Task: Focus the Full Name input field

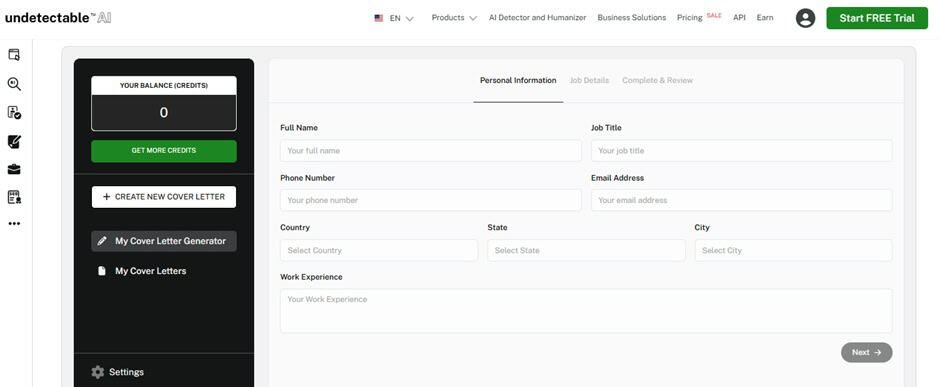Action: tap(430, 150)
